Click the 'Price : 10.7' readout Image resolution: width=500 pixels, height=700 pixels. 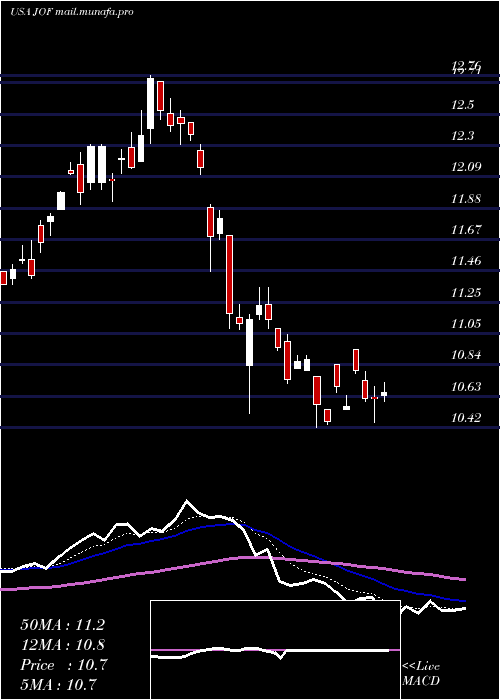63,665
